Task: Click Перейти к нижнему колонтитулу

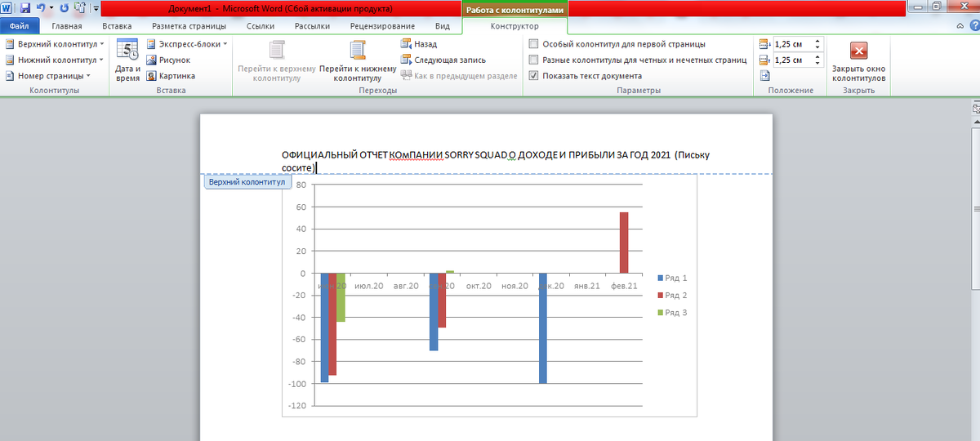Action: (358, 60)
